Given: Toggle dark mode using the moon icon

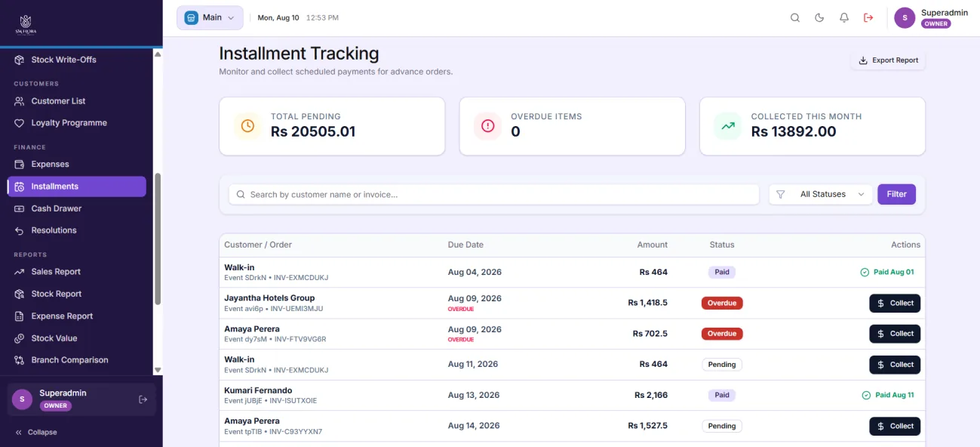Looking at the screenshot, I should pos(819,18).
